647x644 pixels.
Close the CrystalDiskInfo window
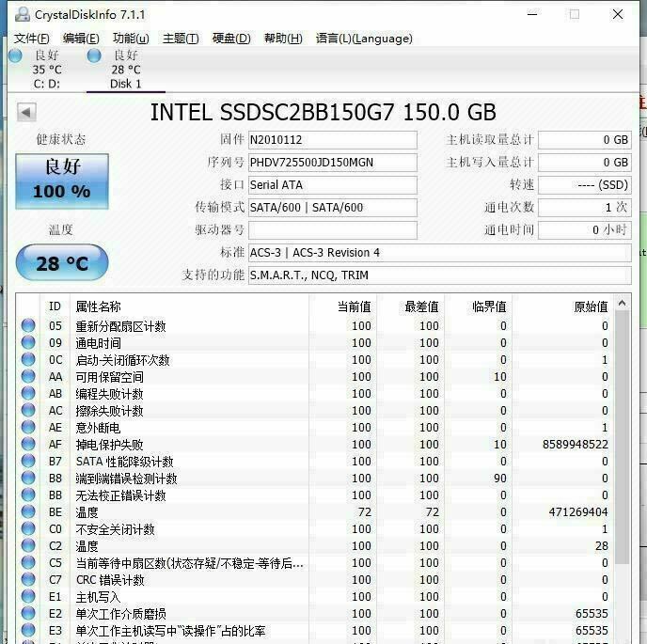618,14
